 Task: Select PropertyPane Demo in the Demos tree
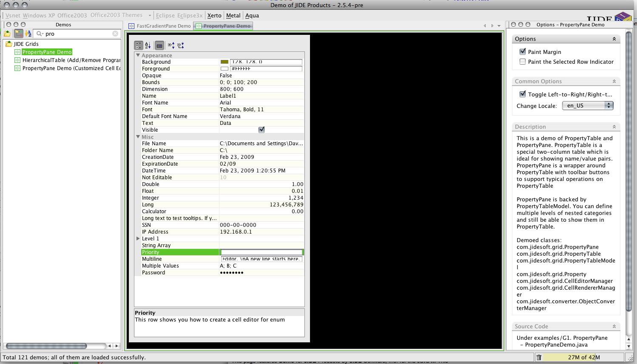(47, 52)
